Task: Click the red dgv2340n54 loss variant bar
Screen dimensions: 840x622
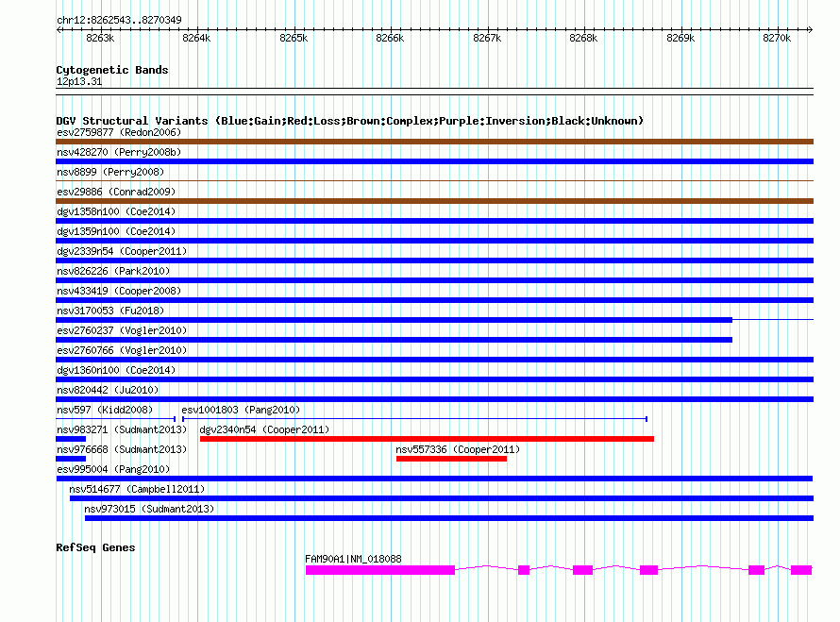Action: 427,439
